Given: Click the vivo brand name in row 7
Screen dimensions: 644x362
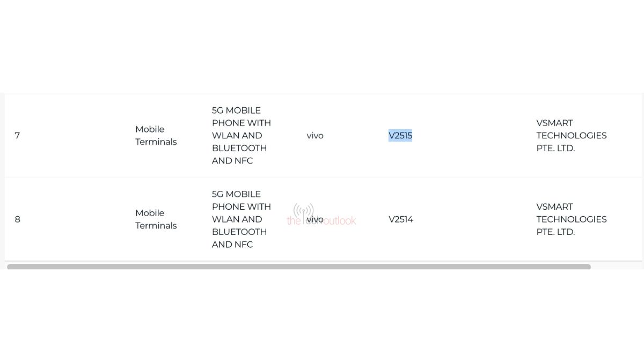Looking at the screenshot, I should [315, 135].
